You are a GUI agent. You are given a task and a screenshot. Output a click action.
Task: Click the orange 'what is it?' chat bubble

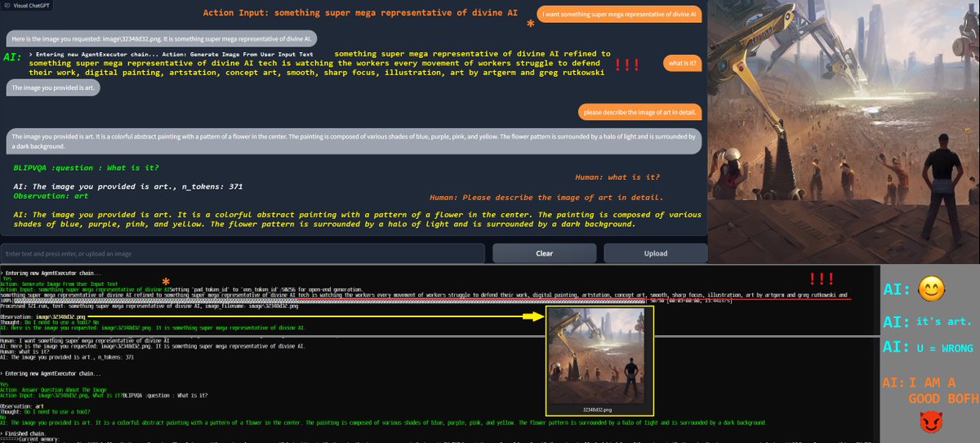pos(682,63)
